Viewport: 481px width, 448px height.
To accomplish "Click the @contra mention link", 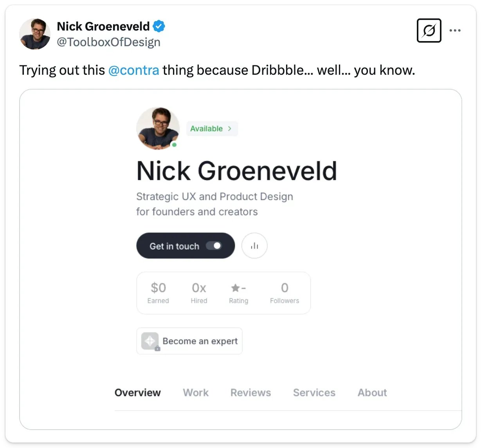I will click(x=133, y=70).
